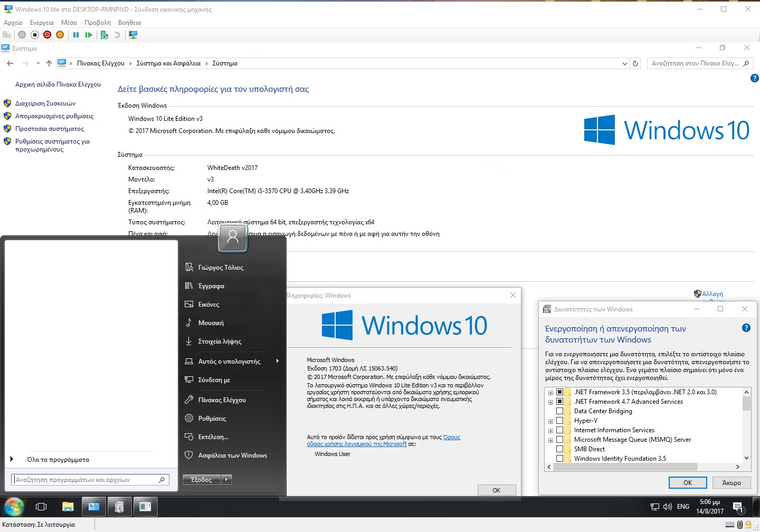Enable the Hyper-V feature checkbox
760x532 pixels.
point(559,421)
